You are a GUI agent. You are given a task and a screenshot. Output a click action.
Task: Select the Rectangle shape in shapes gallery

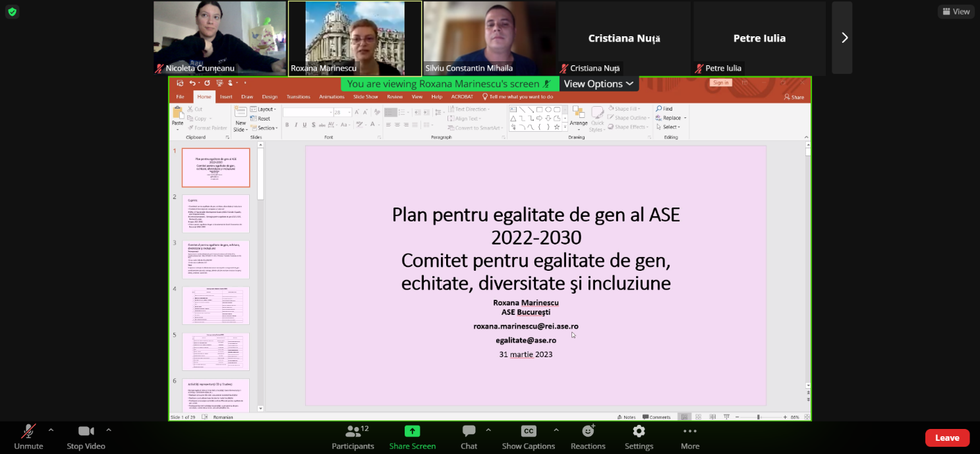[x=539, y=109]
